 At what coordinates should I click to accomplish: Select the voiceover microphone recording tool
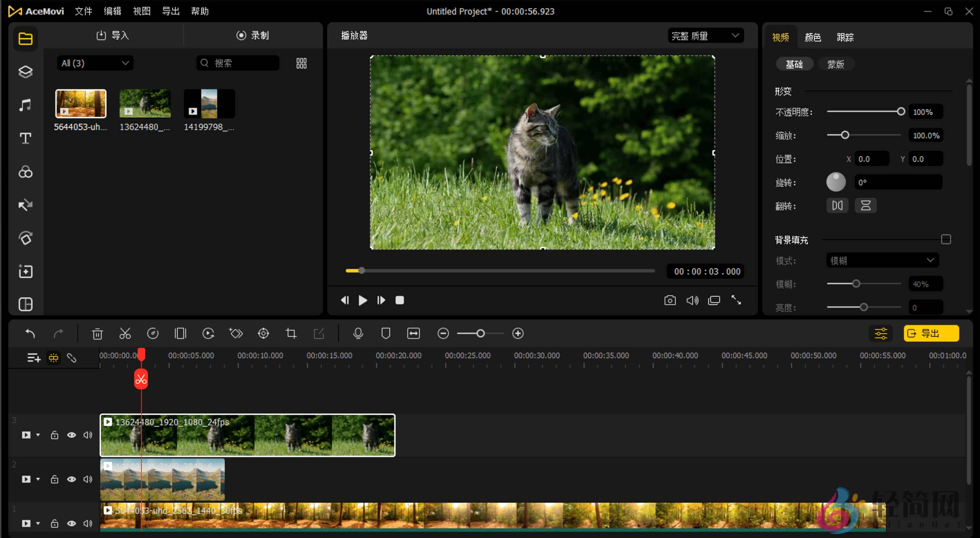[358, 333]
